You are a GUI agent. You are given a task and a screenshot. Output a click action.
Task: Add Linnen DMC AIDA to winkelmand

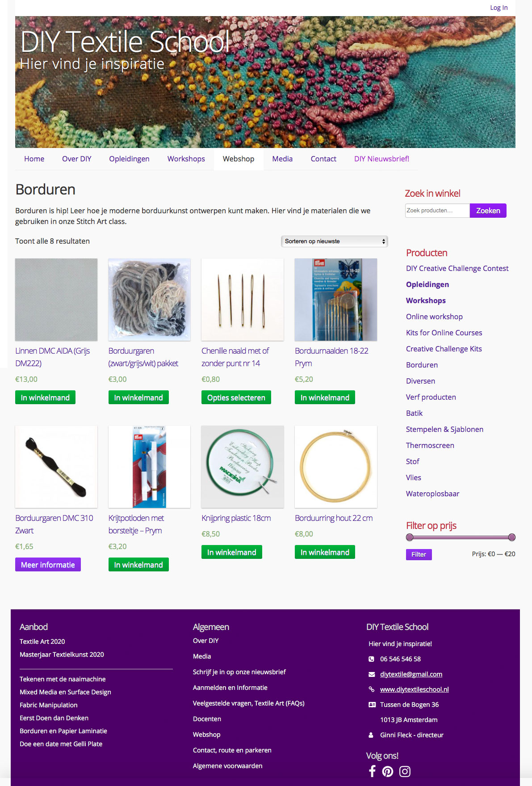[x=45, y=397]
